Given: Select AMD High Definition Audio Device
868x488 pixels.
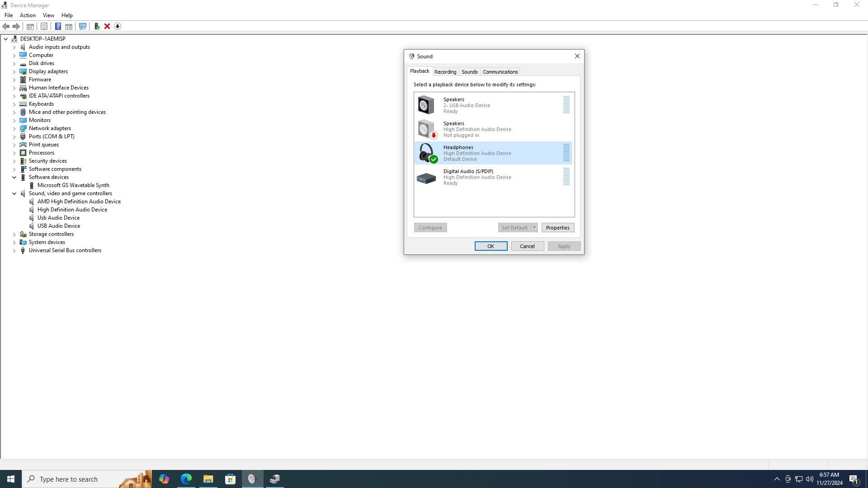Looking at the screenshot, I should pyautogui.click(x=79, y=202).
